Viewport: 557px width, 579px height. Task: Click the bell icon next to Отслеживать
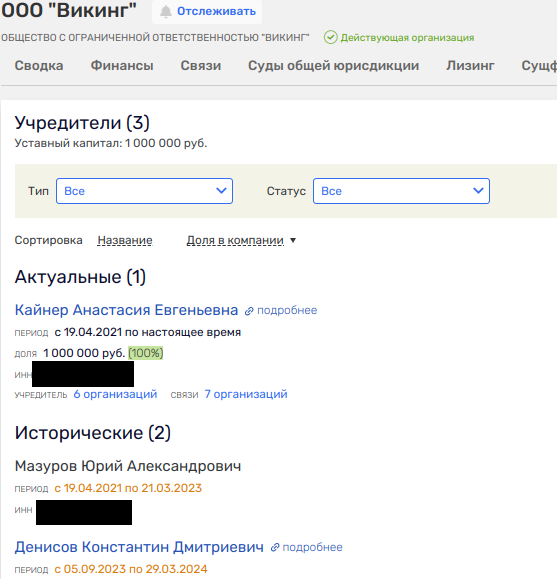point(165,11)
